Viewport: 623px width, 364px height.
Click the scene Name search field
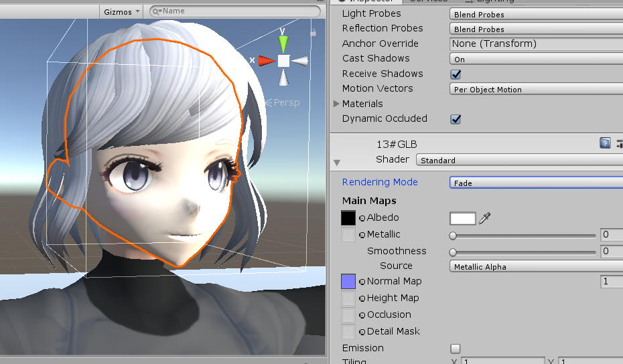coord(235,11)
